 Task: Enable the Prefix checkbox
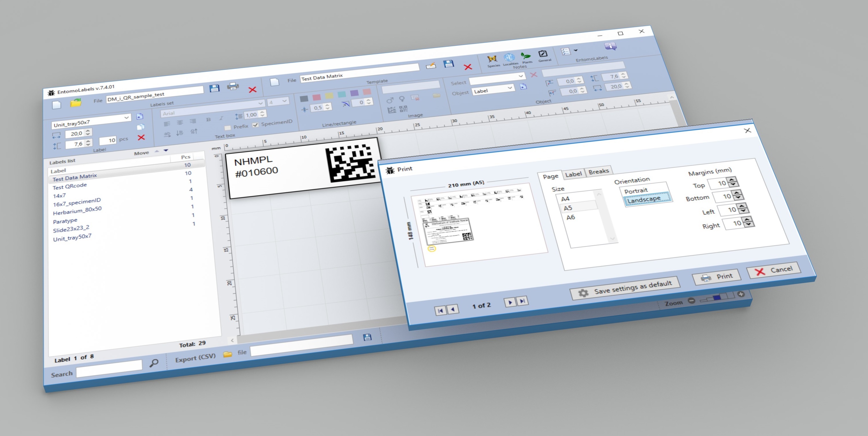[x=228, y=128]
